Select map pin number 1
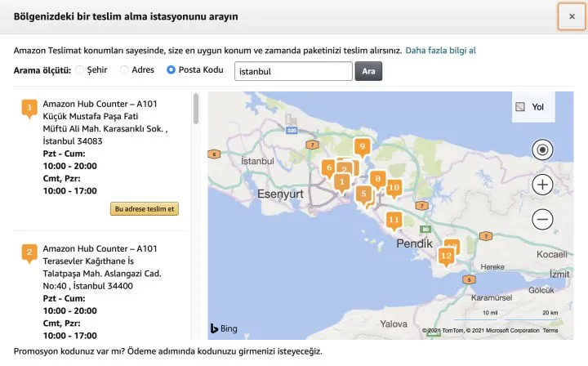This screenshot has width=588, height=366. 341,183
